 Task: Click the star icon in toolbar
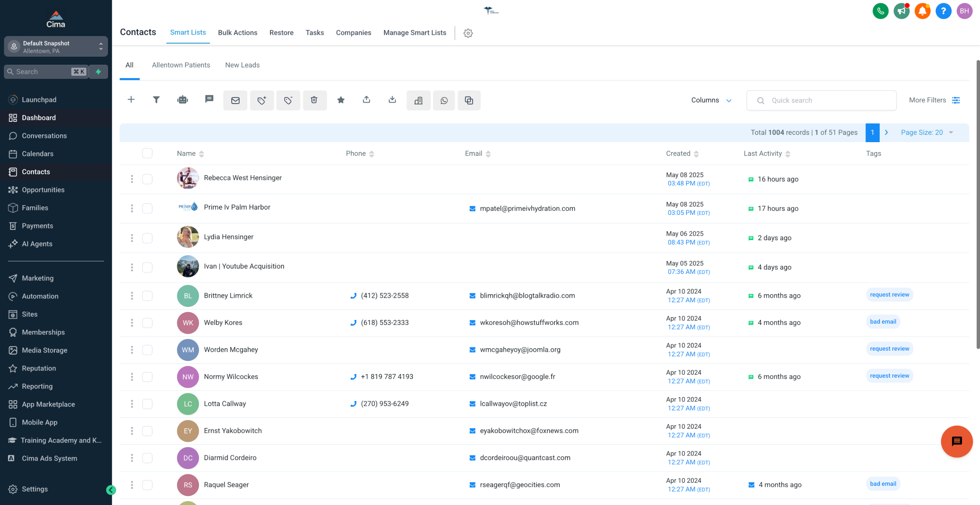[x=341, y=100]
